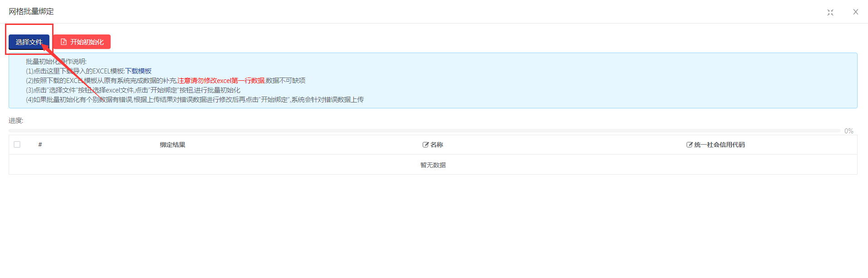The width and height of the screenshot is (868, 278).
Task: Click the 暂无数据 empty table row
Action: [x=433, y=165]
